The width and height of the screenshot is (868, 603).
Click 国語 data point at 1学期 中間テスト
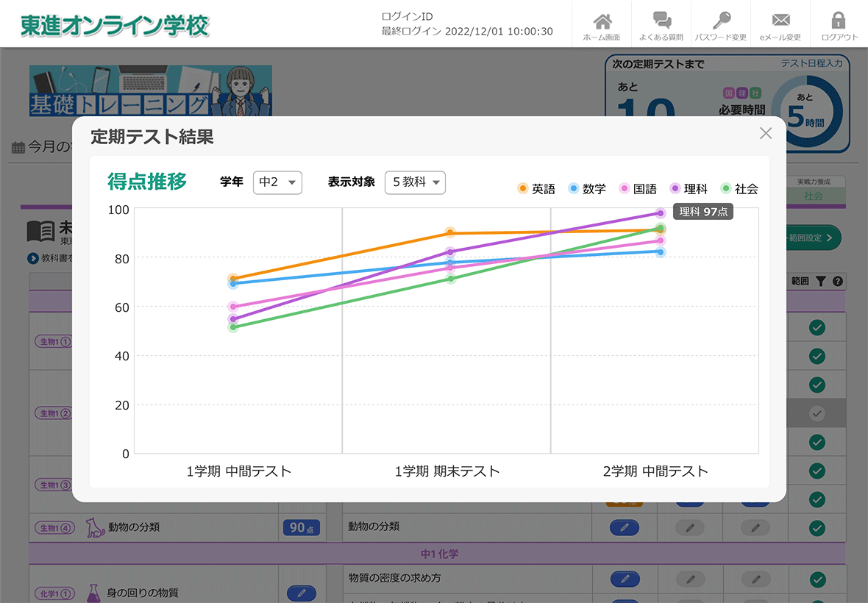(233, 307)
